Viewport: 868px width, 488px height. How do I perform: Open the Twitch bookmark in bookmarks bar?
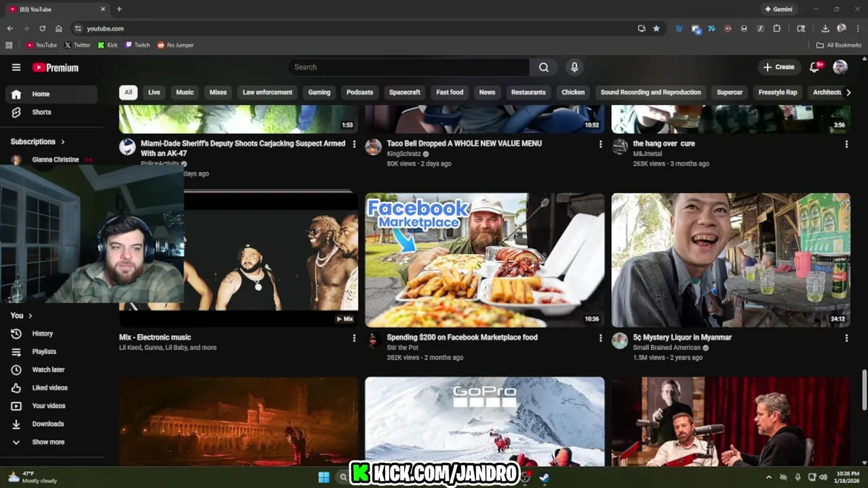click(x=138, y=45)
